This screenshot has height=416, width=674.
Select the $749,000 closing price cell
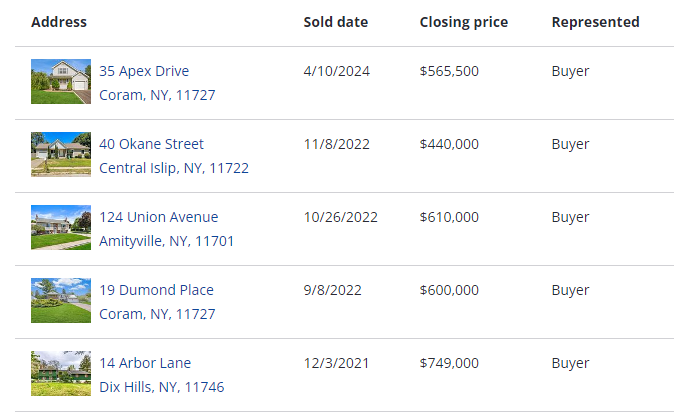coord(449,363)
